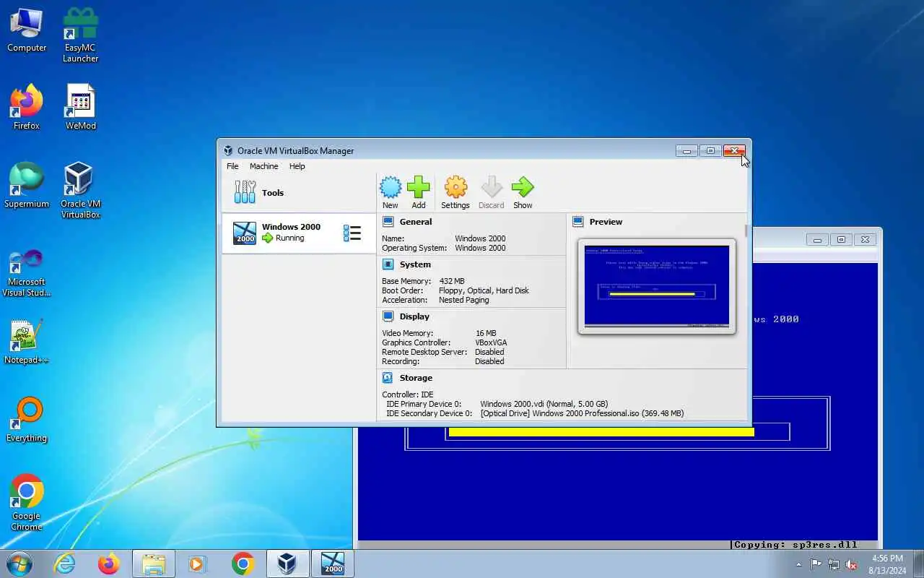Viewport: 924px width, 578px height.
Task: Click the taskbar clock showing 4:56 PM
Action: [x=887, y=564]
